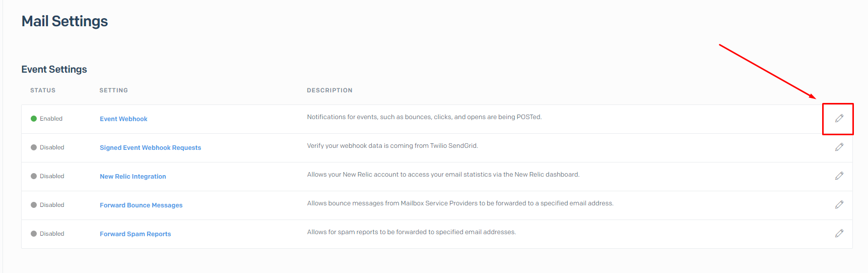Click the Mail Settings page title
This screenshot has height=273, width=868.
pyautogui.click(x=64, y=21)
